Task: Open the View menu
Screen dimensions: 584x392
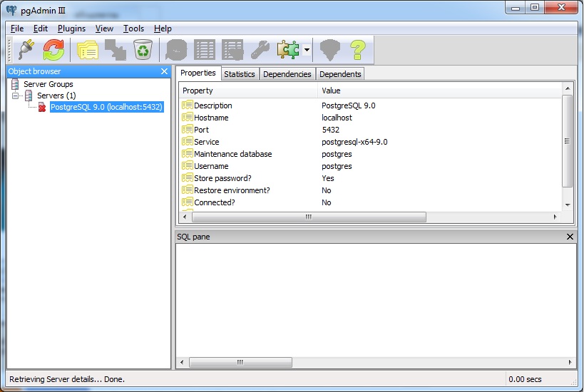Action: (104, 29)
